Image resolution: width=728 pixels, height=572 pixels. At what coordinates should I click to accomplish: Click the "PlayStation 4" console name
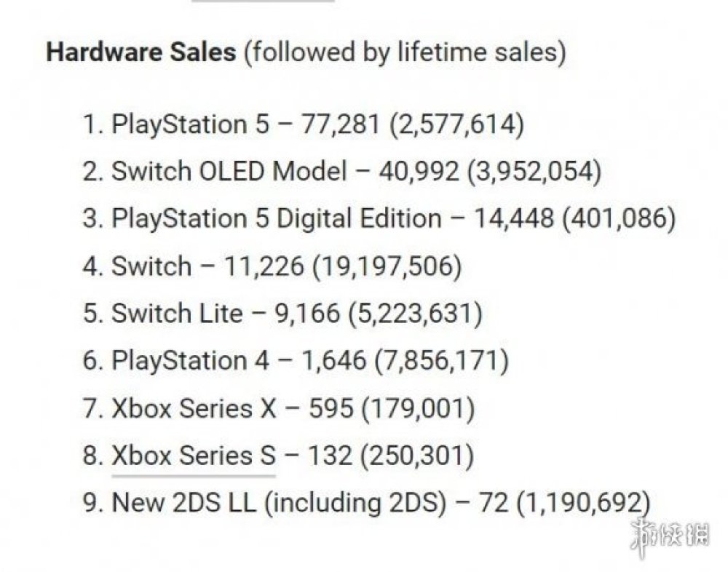click(189, 360)
